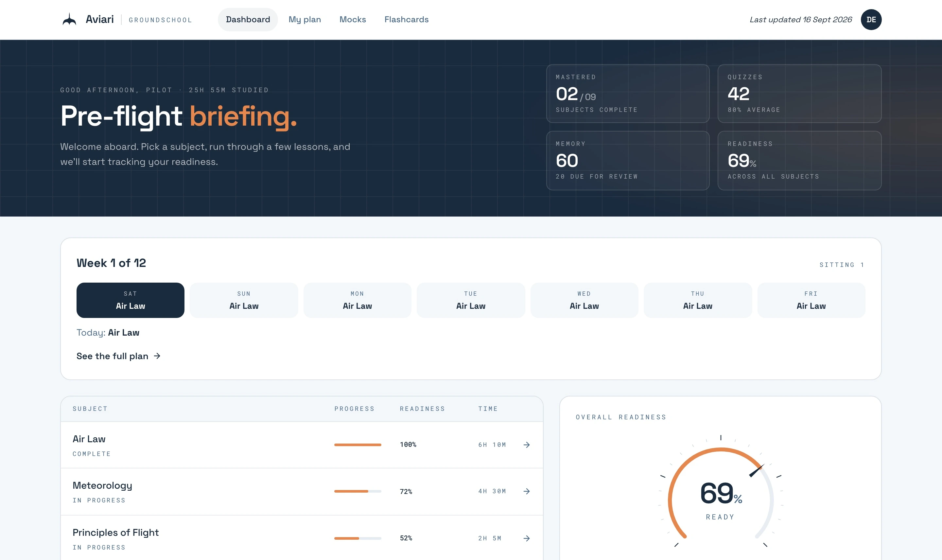
Task: Click the SITTING 1 label
Action: tap(842, 265)
